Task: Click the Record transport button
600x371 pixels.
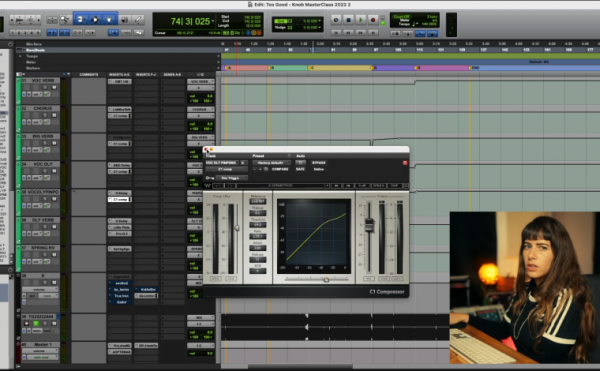Action: coord(373,20)
